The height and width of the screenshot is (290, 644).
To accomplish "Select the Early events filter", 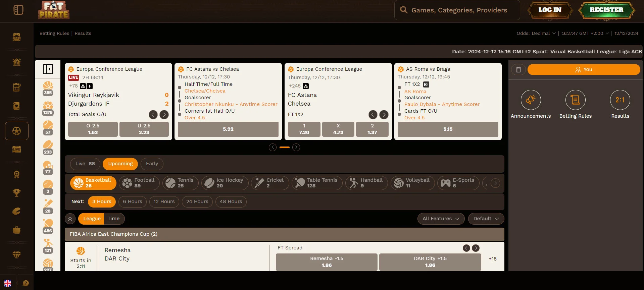I will pyautogui.click(x=152, y=164).
